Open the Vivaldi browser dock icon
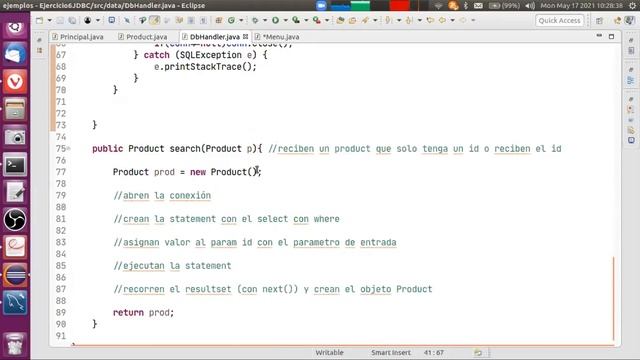 (x=15, y=82)
